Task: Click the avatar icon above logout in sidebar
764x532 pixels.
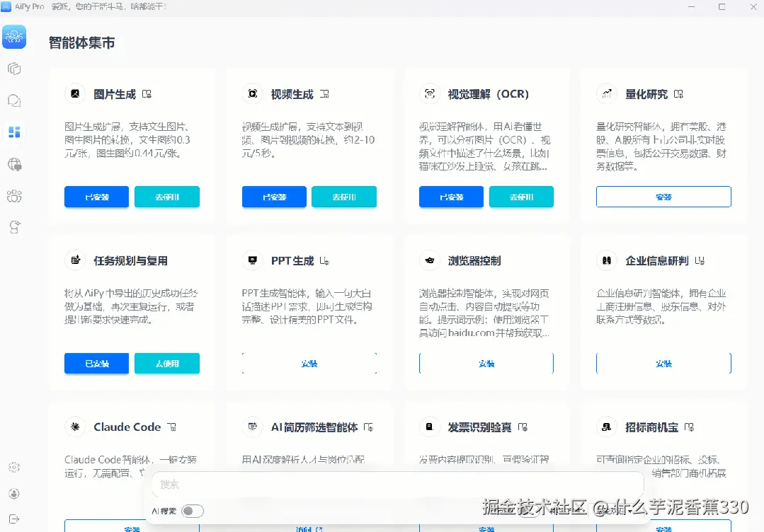Action: [x=14, y=493]
